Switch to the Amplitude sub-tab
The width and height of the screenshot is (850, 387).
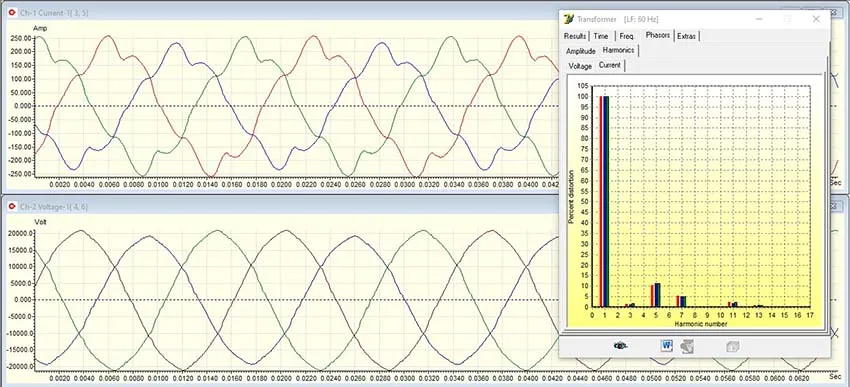[581, 51]
